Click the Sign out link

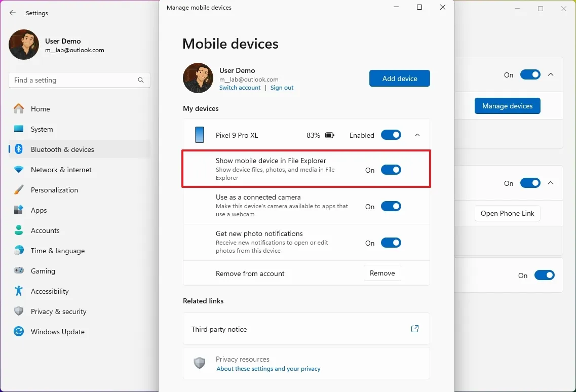click(x=282, y=88)
